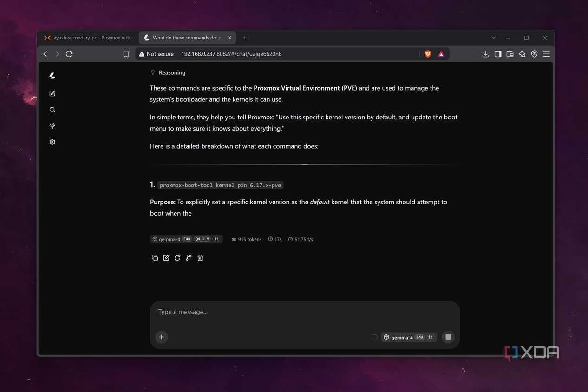The height and width of the screenshot is (392, 588).
Task: Open the lightning bolt home icon in sidebar
Action: (52, 76)
